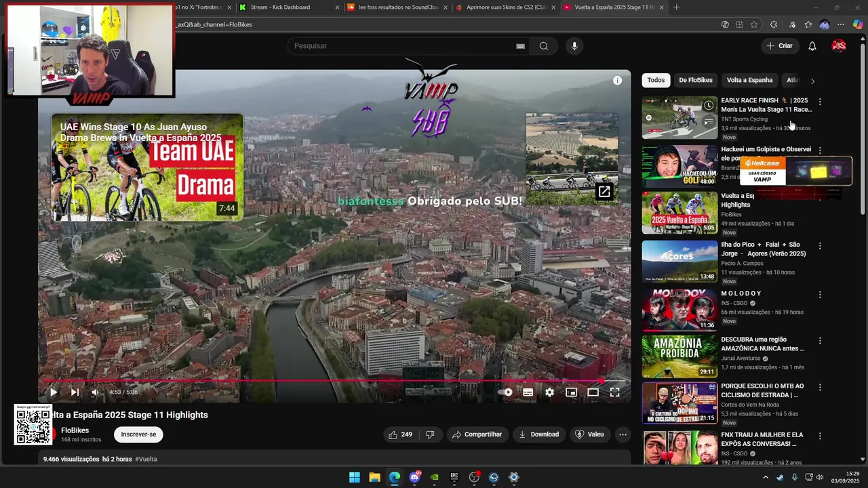The height and width of the screenshot is (488, 868).
Task: Toggle the autoplay switch in player
Action: (505, 392)
